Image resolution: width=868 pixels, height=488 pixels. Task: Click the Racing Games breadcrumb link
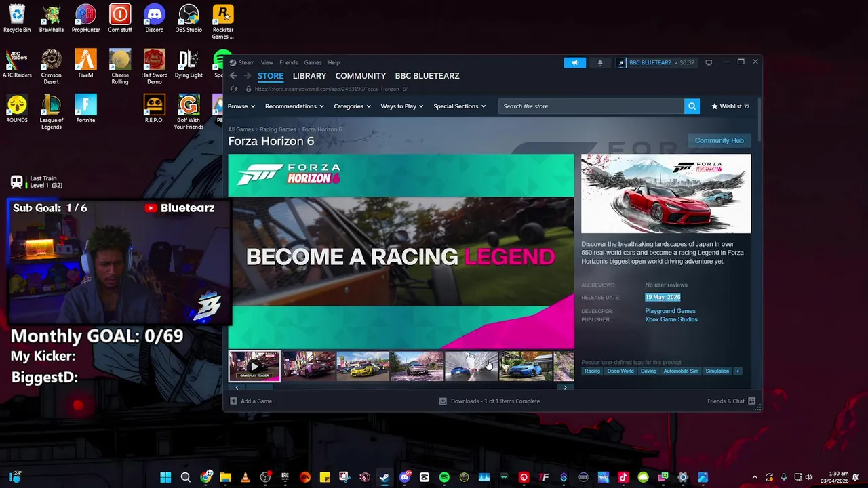278,129
